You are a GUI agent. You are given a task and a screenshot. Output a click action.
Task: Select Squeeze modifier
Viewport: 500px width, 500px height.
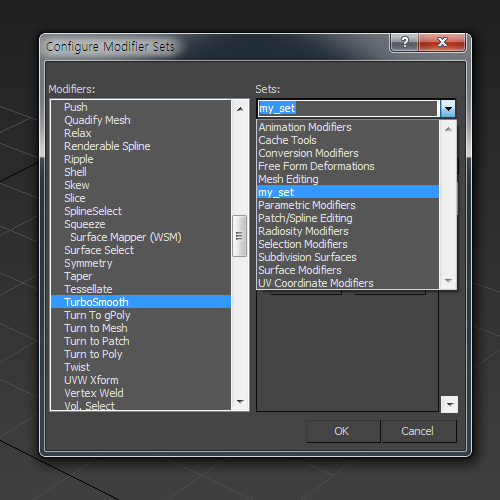[141, 224]
